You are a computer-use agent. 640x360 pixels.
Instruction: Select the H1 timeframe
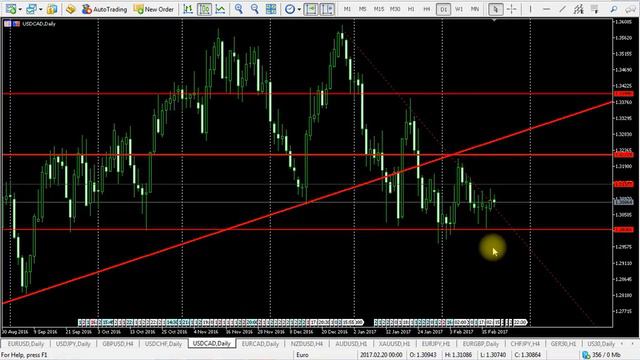pyautogui.click(x=411, y=9)
